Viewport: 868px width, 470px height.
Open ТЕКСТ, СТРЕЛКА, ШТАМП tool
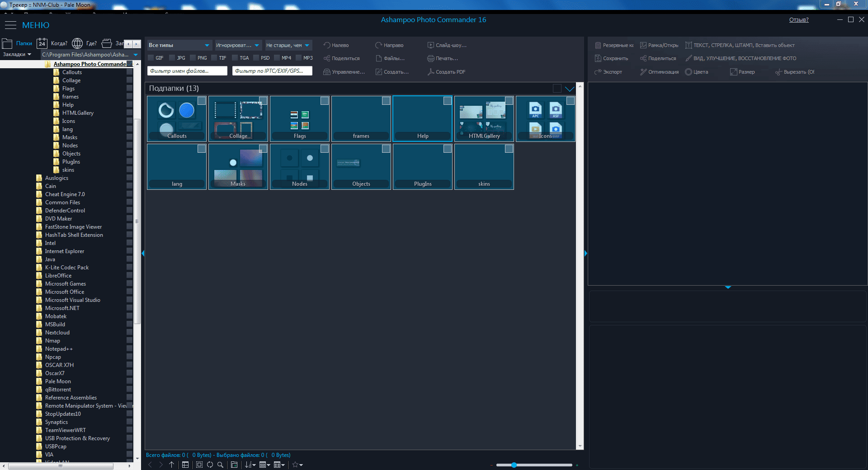[740, 45]
